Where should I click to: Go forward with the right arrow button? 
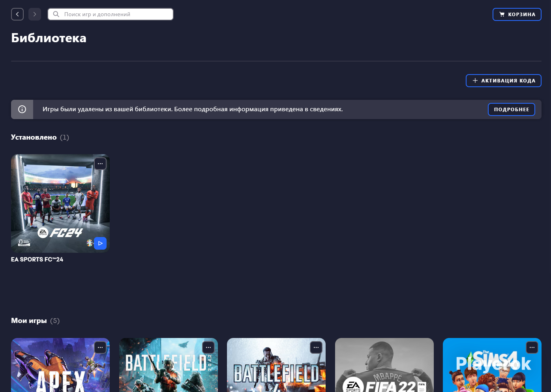point(35,14)
